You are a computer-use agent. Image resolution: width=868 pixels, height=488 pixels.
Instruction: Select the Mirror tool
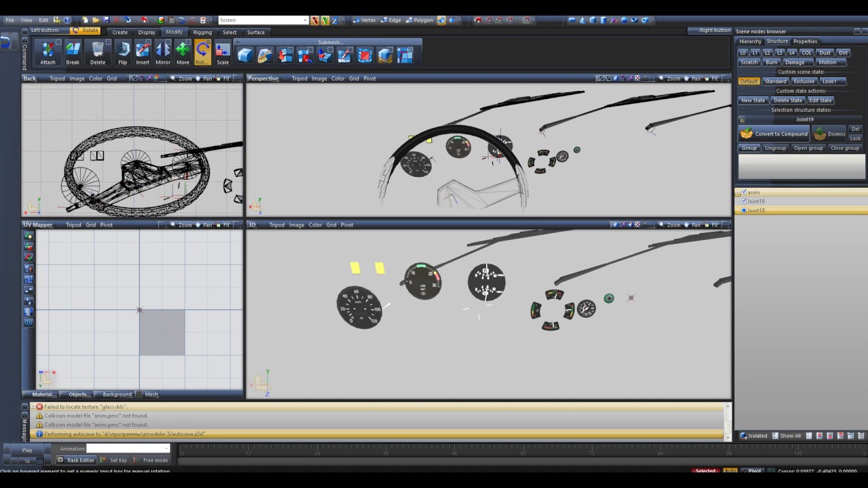(x=163, y=53)
